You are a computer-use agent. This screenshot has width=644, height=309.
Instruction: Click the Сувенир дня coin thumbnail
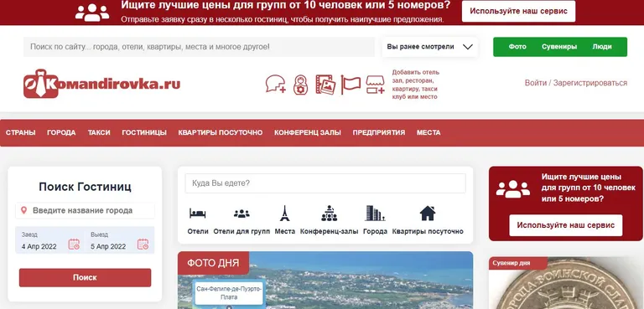pos(566,283)
